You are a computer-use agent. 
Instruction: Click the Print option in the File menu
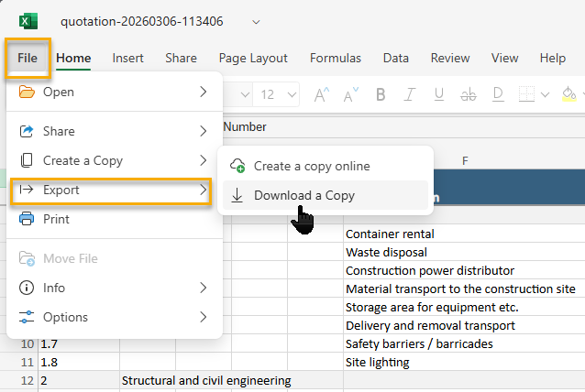click(x=56, y=219)
